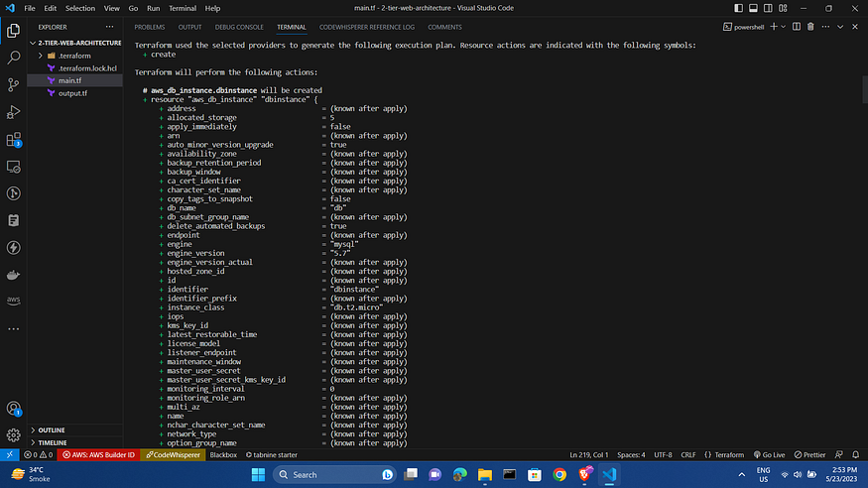Viewport: 868px width, 488px height.
Task: Open File Explorer from taskbar
Action: [x=485, y=475]
